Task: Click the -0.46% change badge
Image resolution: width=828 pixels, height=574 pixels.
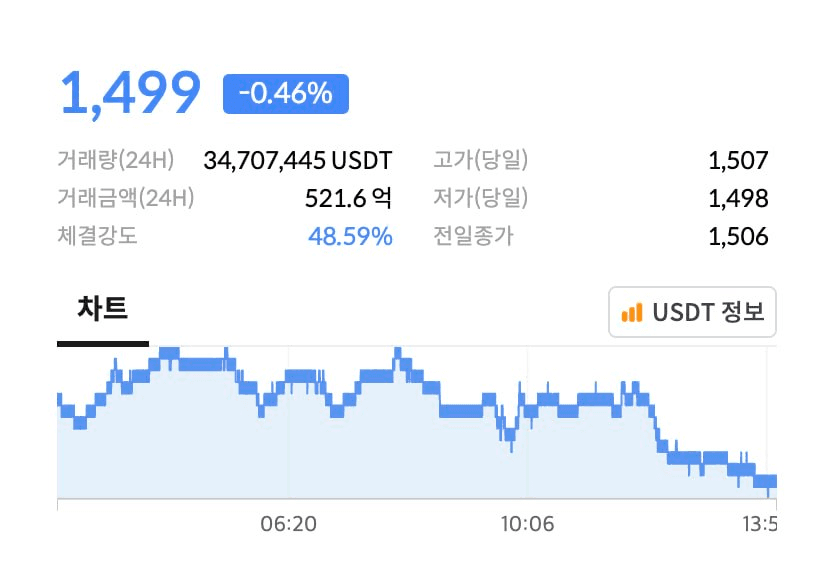Action: [x=286, y=94]
